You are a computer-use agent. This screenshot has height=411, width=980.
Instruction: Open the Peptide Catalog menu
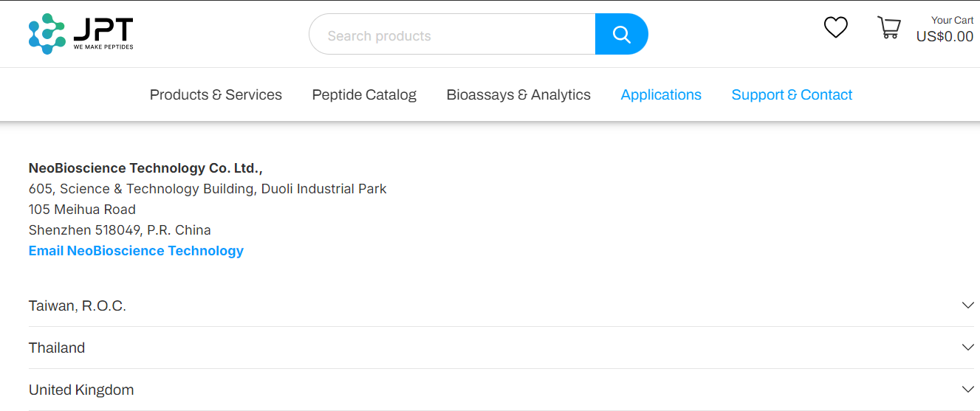(364, 94)
